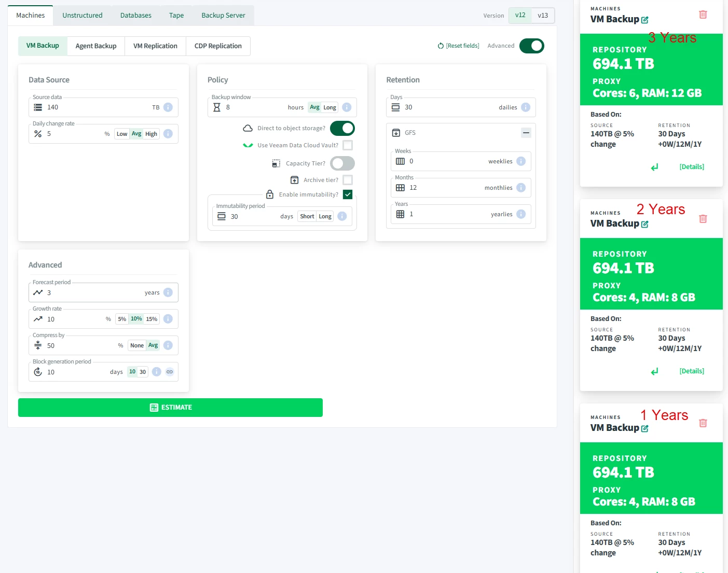Open the Source data info icon
Screen dimensions: 728x573
tap(168, 107)
